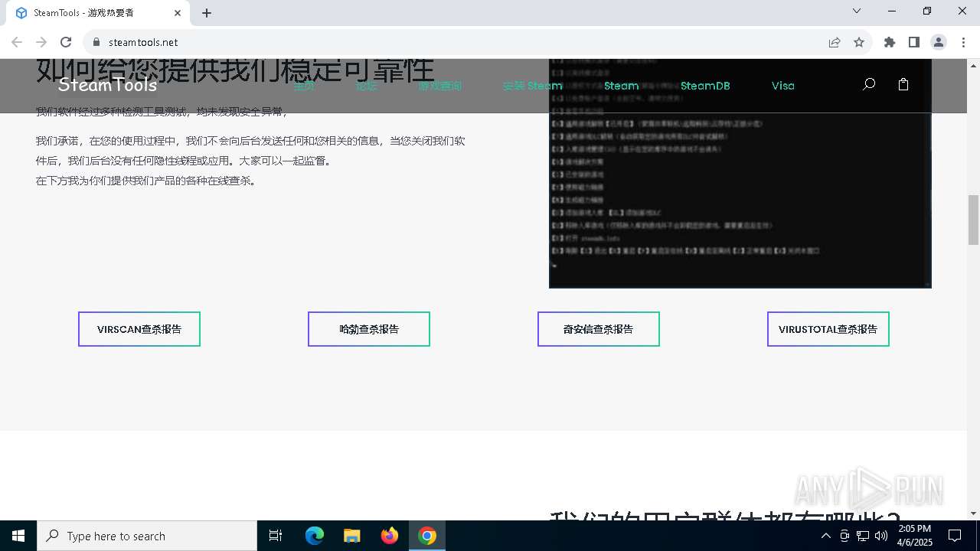
Task: Open the 安装 Steam nav item
Action: (532, 86)
